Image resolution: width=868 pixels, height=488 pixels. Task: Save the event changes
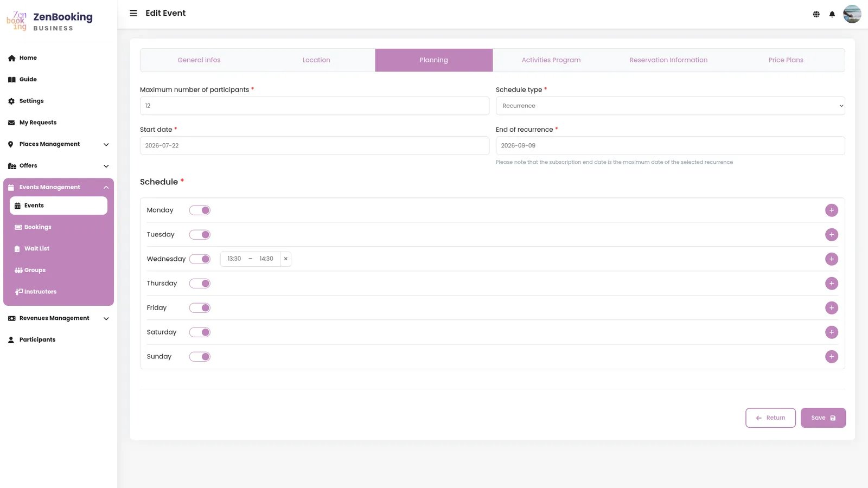point(823,418)
